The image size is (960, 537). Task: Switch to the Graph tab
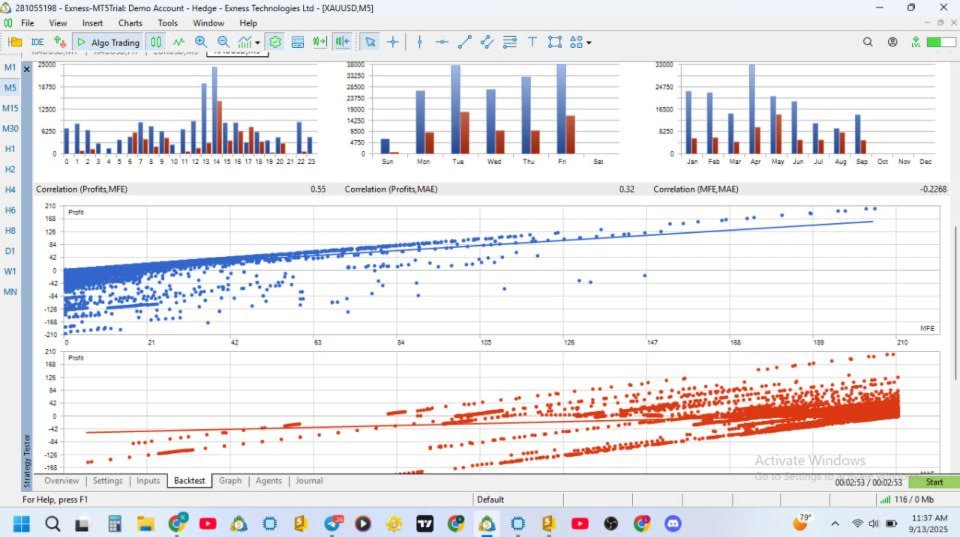click(x=230, y=481)
